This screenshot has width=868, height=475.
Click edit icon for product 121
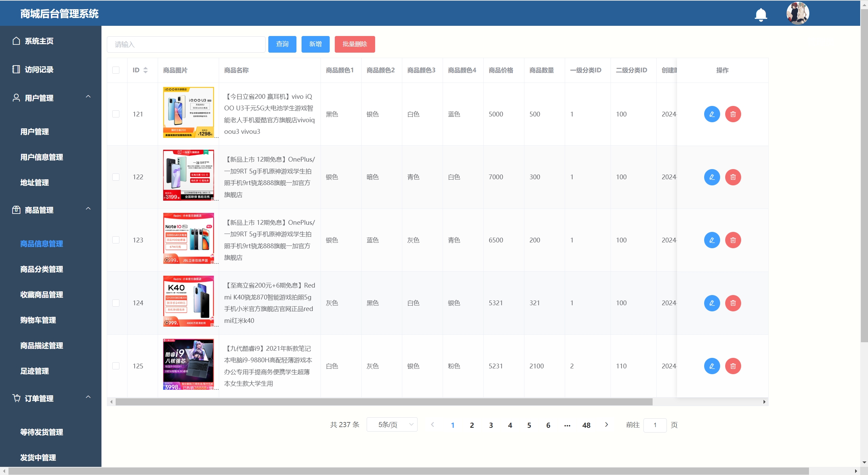coord(712,114)
